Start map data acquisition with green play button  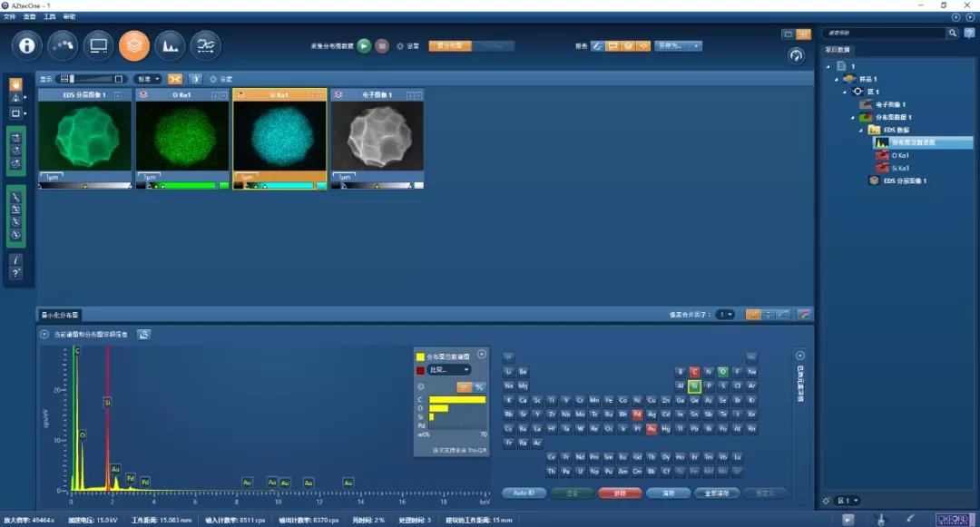[x=364, y=45]
